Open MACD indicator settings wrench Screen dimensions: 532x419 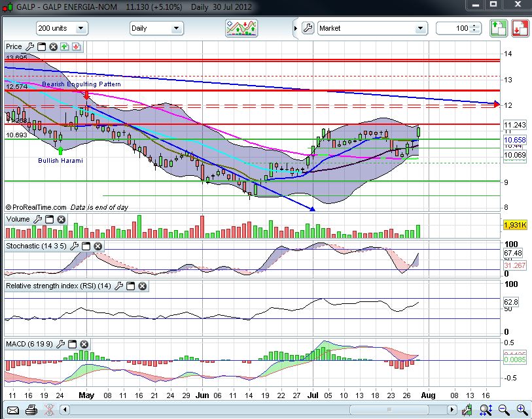tap(60, 344)
